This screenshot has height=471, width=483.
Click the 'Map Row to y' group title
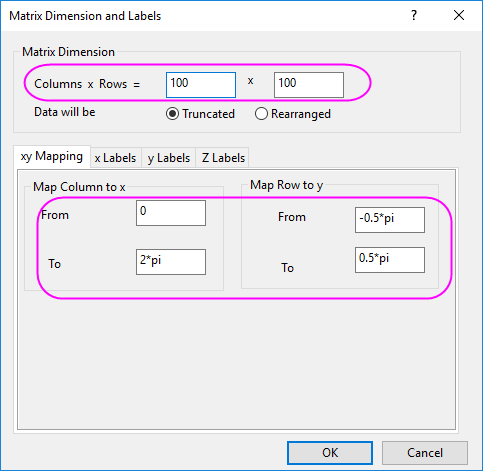tap(286, 185)
